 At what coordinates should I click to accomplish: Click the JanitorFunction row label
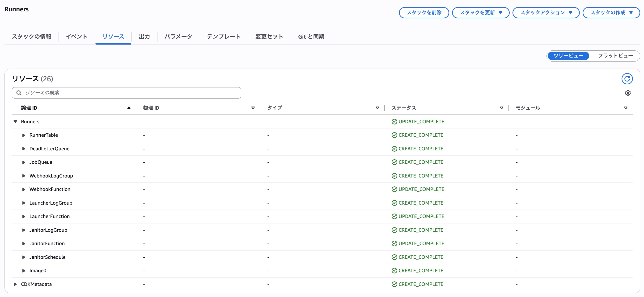[x=47, y=243]
